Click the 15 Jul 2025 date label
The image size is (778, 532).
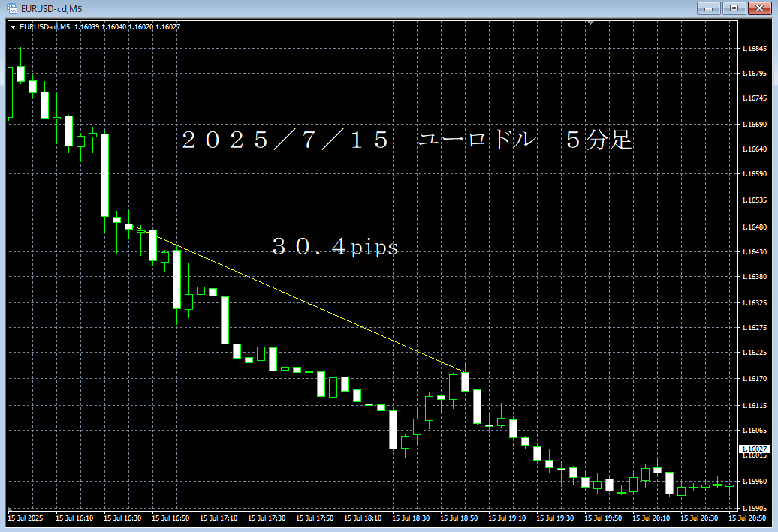(x=26, y=518)
